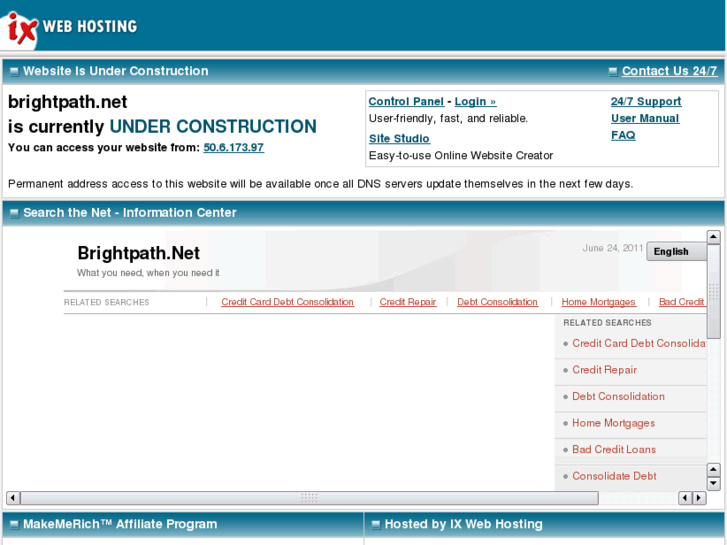Click the MakeMeRich Affiliate Program heading
This screenshot has width=727, height=545.
120,524
